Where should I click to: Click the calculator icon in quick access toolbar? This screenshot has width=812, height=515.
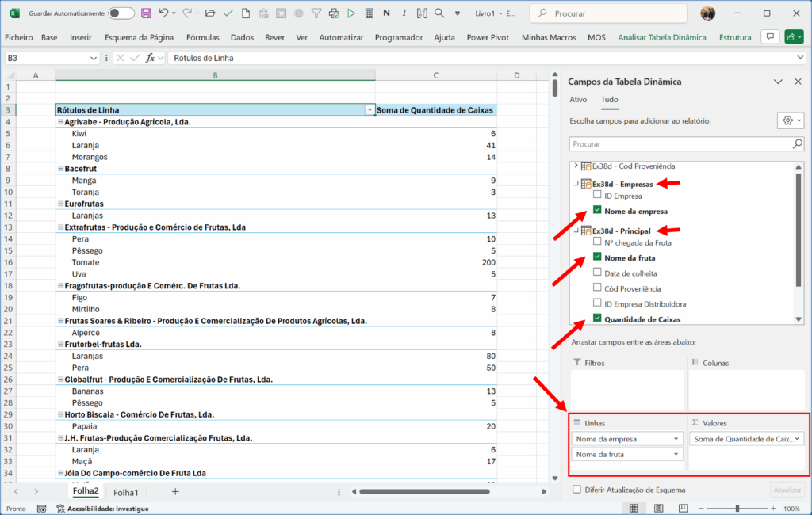pos(369,13)
